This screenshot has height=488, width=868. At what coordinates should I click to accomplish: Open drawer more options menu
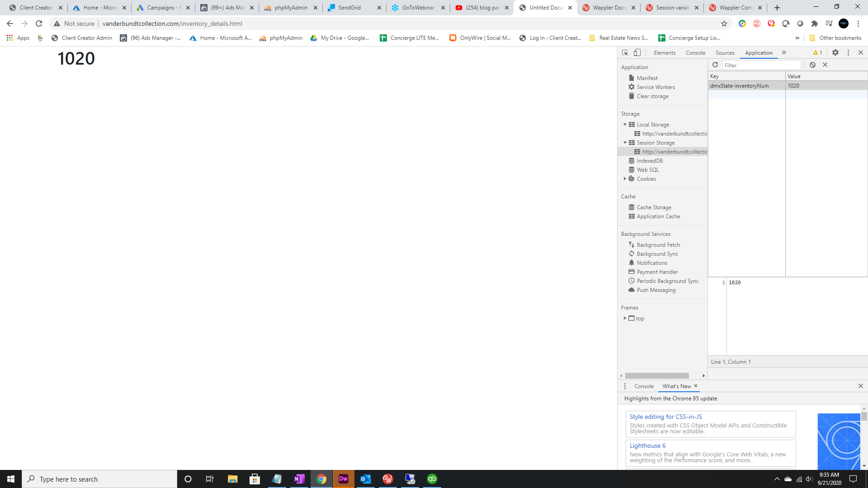click(x=625, y=386)
